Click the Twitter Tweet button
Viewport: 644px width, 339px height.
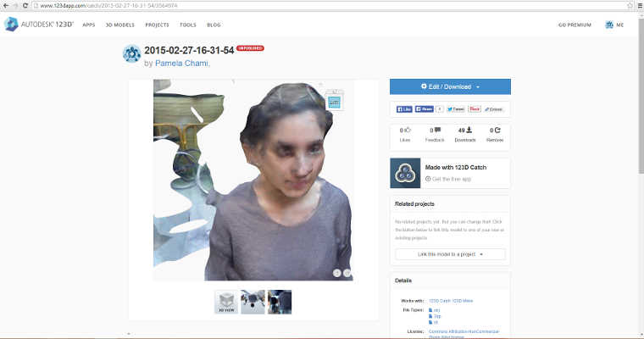click(x=456, y=109)
